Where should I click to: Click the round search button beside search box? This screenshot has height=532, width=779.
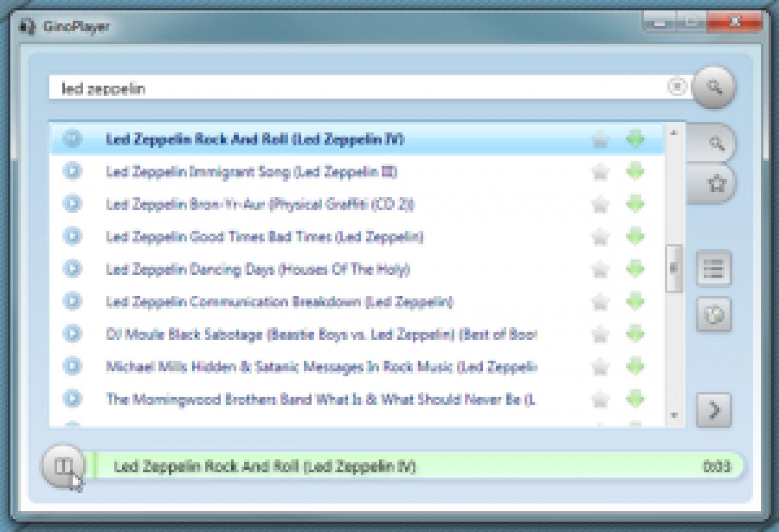coord(714,87)
